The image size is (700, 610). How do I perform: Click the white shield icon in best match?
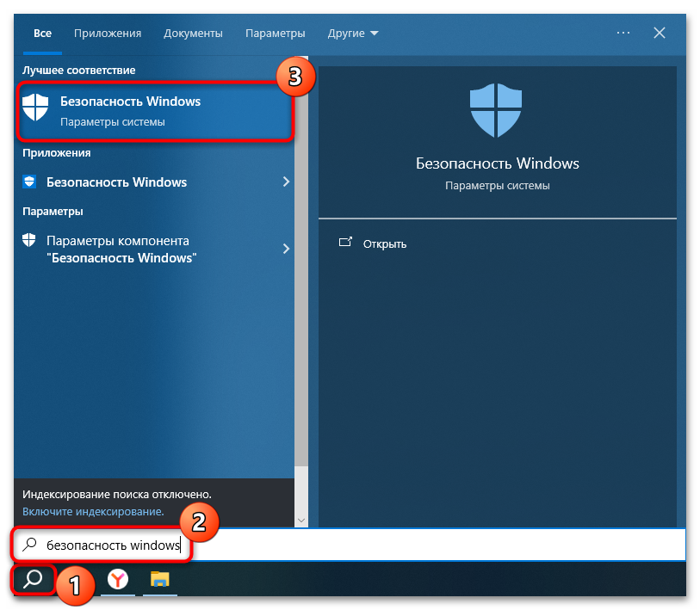pyautogui.click(x=35, y=107)
